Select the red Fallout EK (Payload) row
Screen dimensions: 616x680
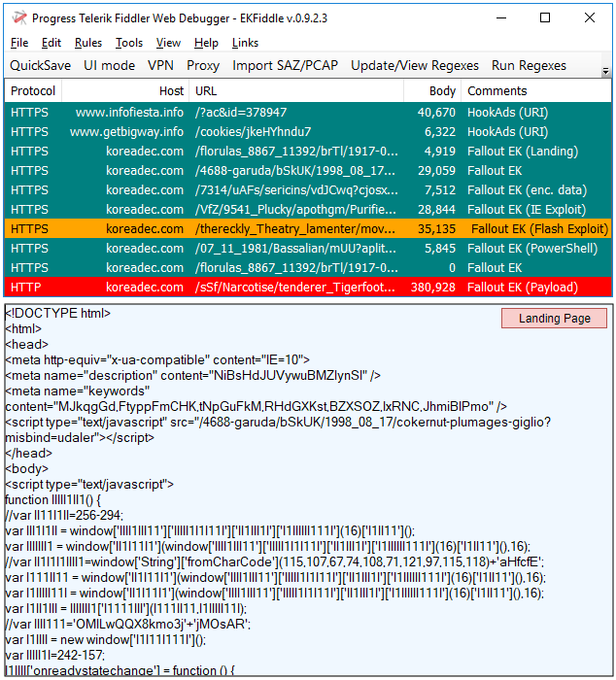308,288
